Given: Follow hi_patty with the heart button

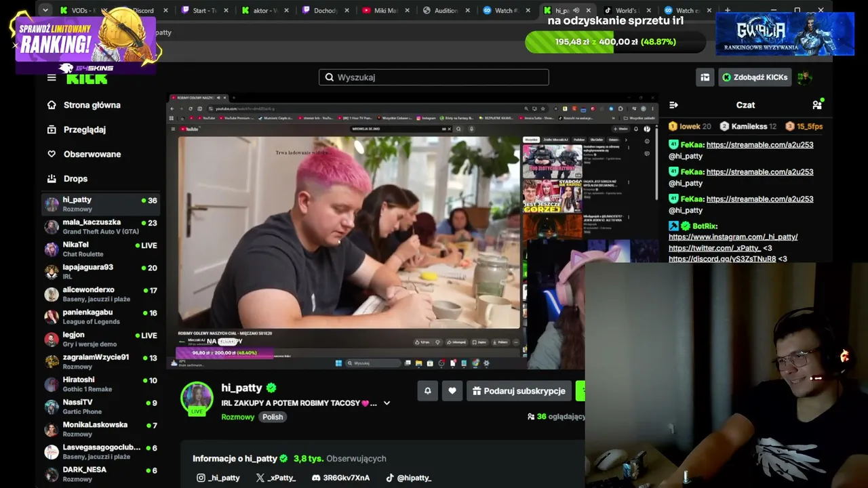Looking at the screenshot, I should coord(452,391).
